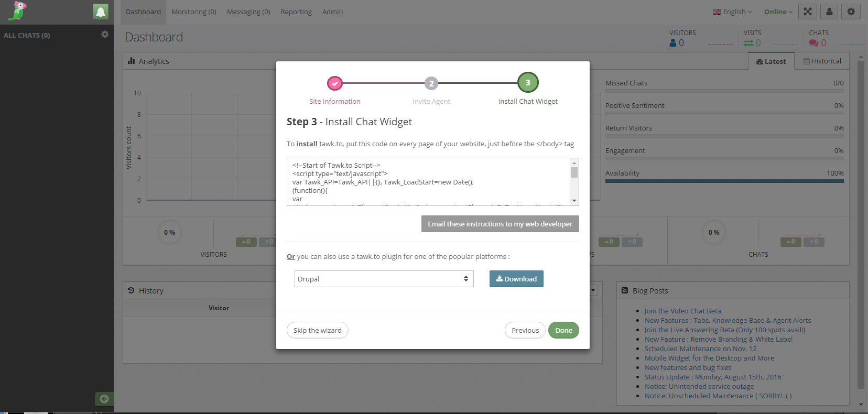Switch to Latest analytics tab
Screen dimensions: 868x414
771,61
